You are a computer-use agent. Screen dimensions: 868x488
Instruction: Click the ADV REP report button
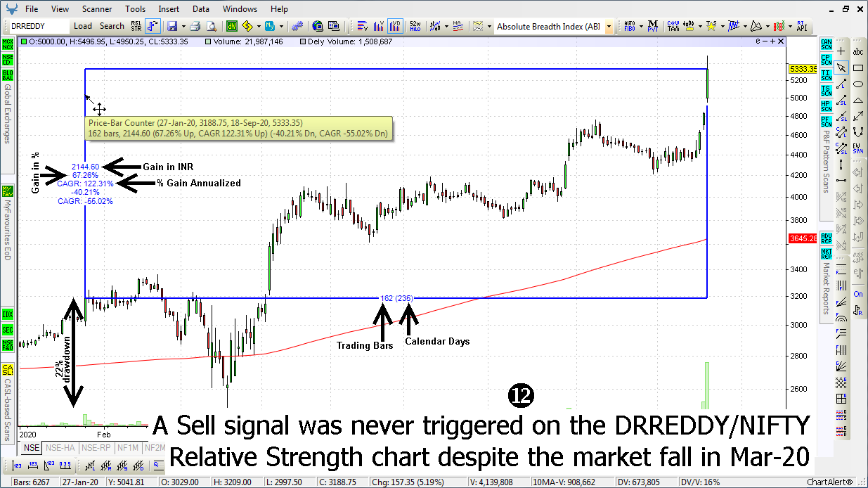pos(826,238)
